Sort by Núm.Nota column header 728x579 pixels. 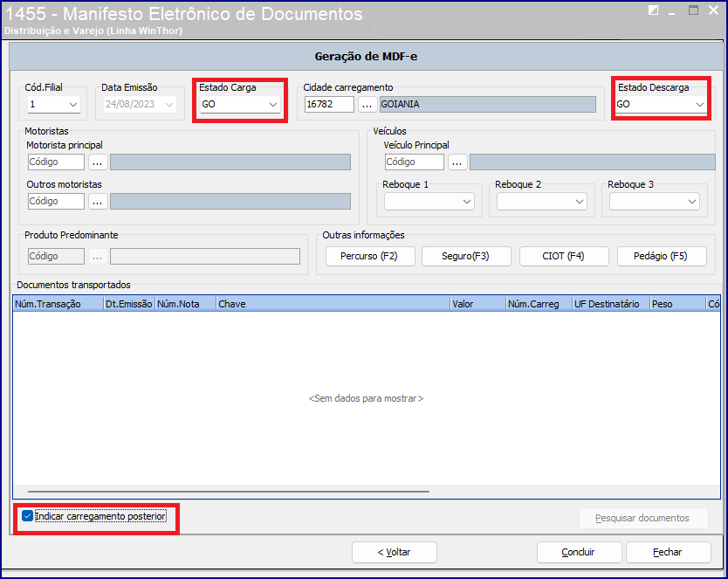pos(186,304)
